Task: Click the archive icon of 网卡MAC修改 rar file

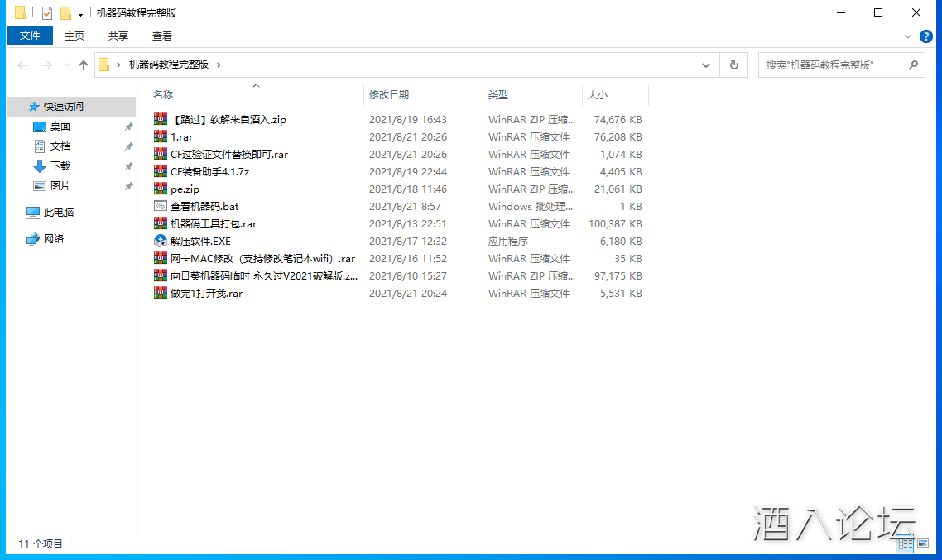Action: pos(161,259)
